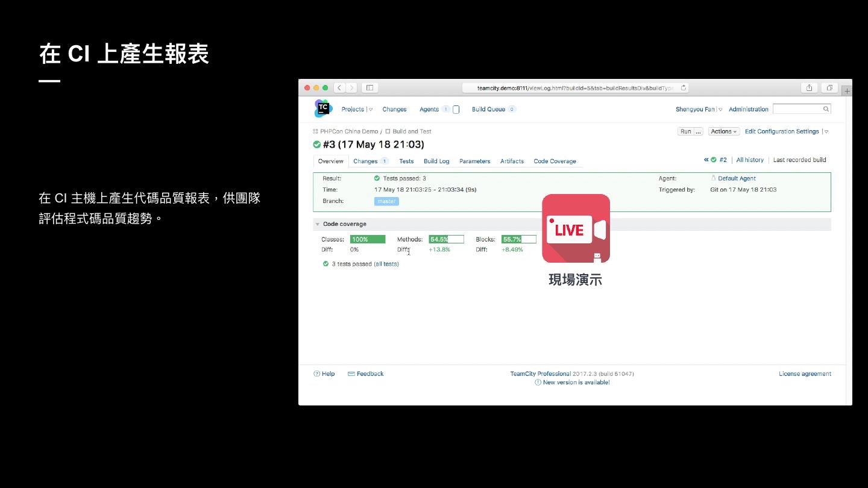868x488 pixels.
Task: Click Edit Configuration Settings
Action: point(782,131)
